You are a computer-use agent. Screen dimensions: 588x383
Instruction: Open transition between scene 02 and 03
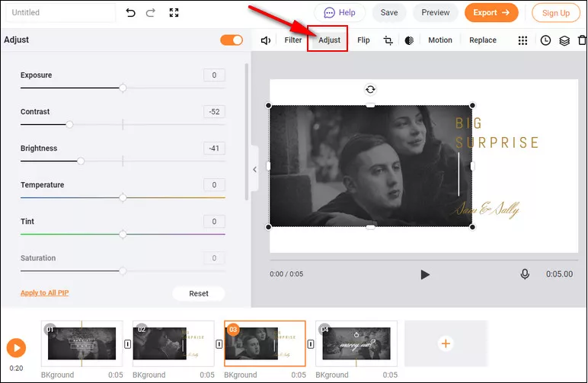[219, 343]
